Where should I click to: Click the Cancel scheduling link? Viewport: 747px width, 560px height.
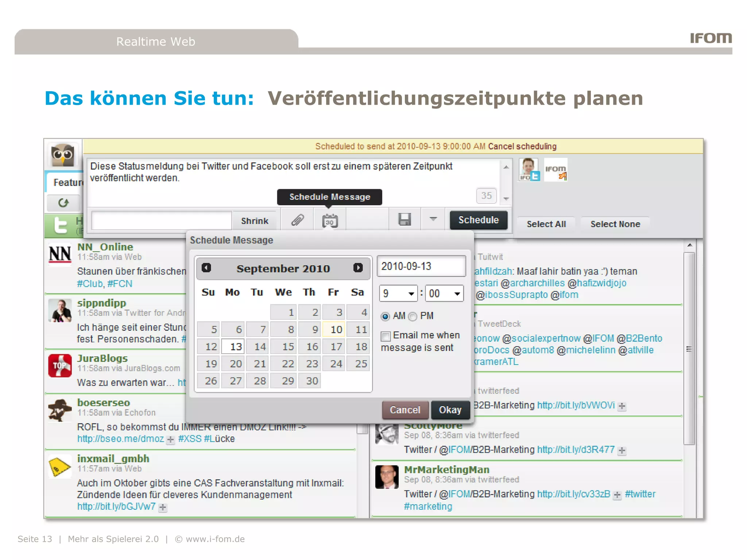pos(522,147)
